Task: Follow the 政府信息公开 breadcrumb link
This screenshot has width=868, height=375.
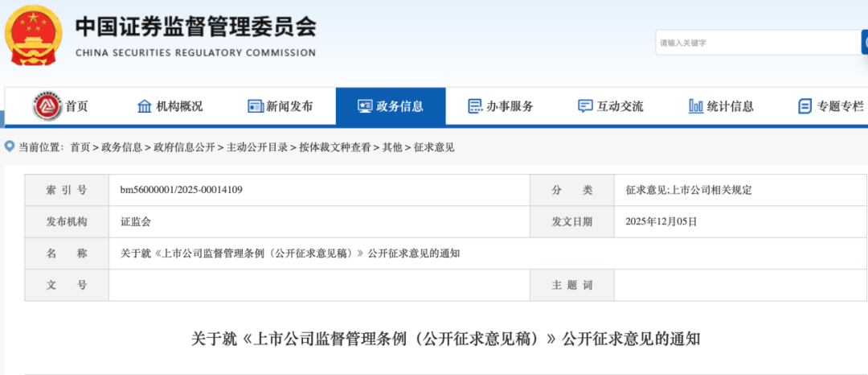Action: [184, 147]
